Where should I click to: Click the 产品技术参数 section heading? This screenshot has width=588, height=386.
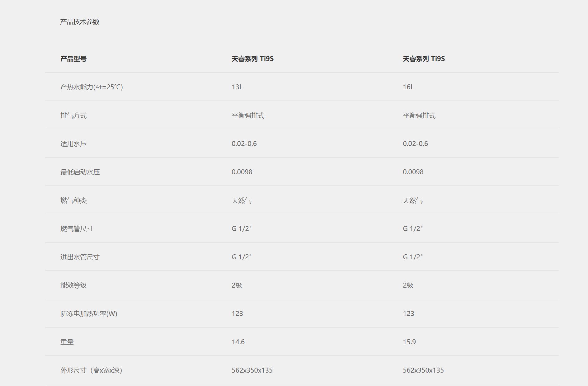click(x=80, y=22)
